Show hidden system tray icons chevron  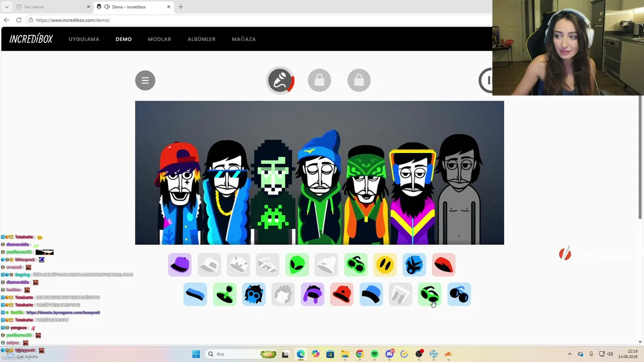pyautogui.click(x=570, y=354)
